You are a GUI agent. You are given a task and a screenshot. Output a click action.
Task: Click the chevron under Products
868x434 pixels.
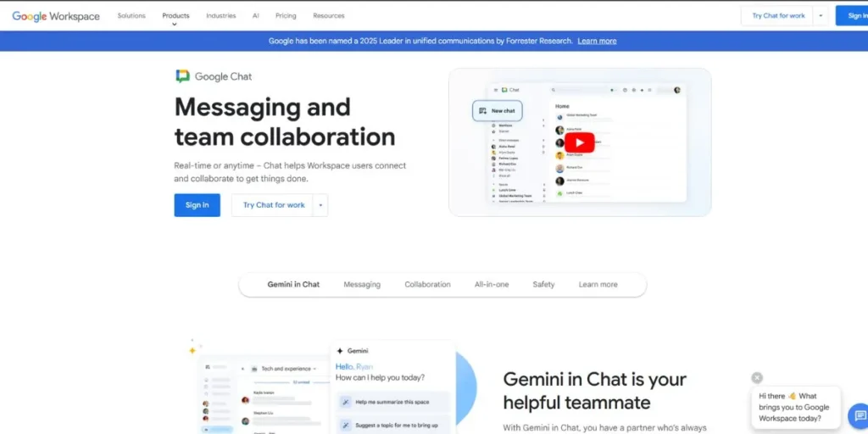point(175,24)
